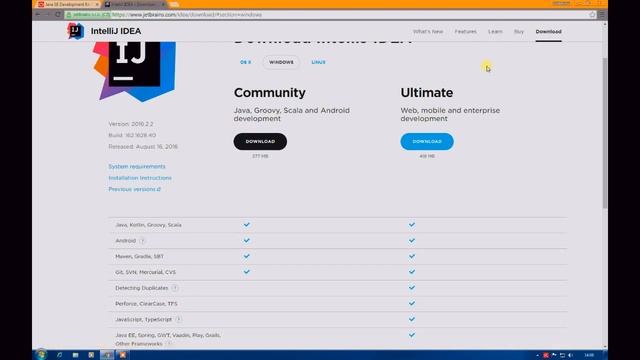The height and width of the screenshot is (360, 640).
Task: Open the Buy menu item
Action: point(519,31)
